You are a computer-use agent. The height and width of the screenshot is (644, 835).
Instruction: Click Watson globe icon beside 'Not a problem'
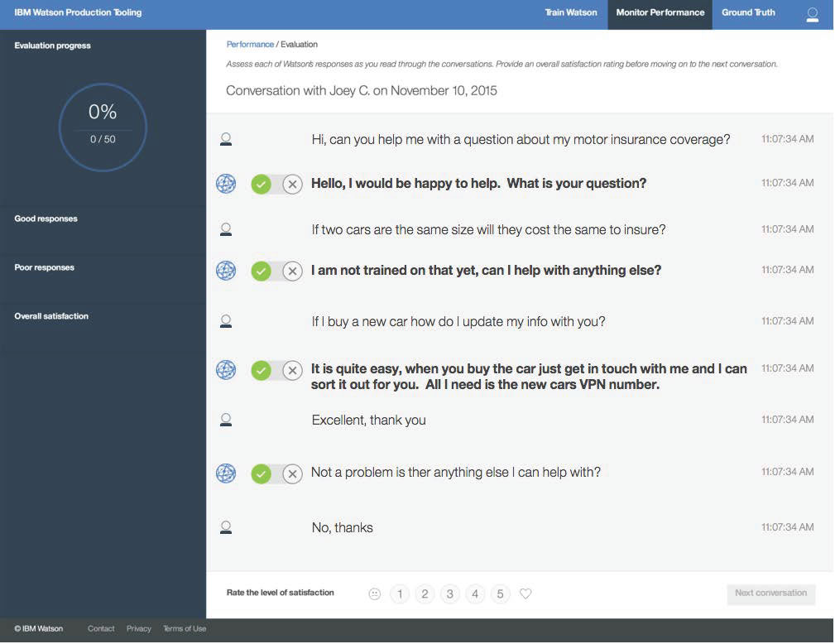click(226, 473)
